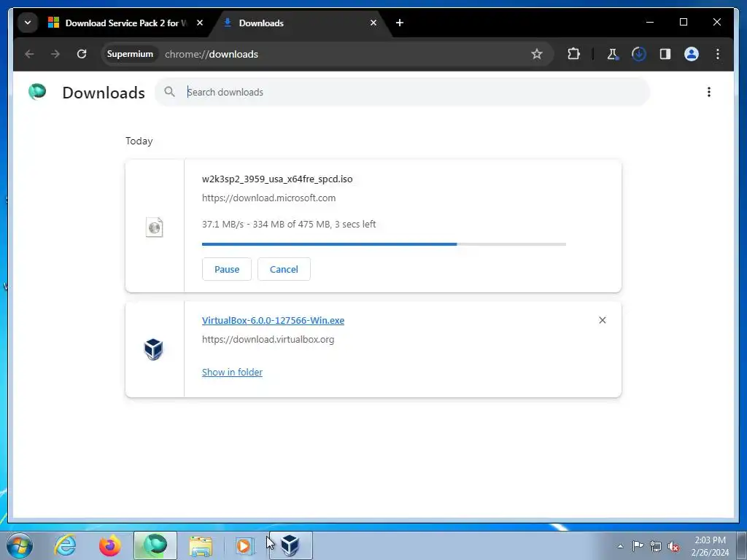Open VirtualBox from the taskbar
Image resolution: width=747 pixels, height=560 pixels.
coord(290,545)
